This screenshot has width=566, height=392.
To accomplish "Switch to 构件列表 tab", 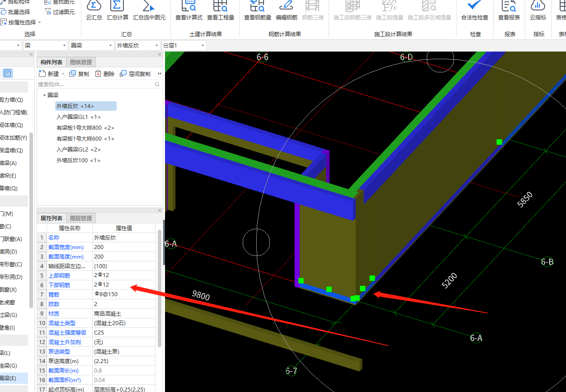I will pyautogui.click(x=52, y=62).
